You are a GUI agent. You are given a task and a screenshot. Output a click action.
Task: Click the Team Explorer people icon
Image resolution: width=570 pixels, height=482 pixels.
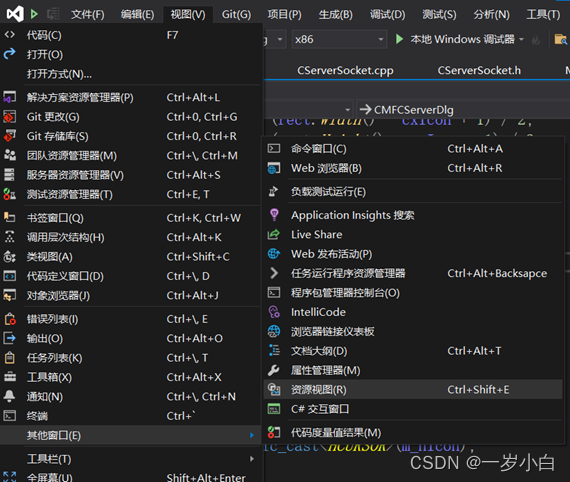point(9,155)
